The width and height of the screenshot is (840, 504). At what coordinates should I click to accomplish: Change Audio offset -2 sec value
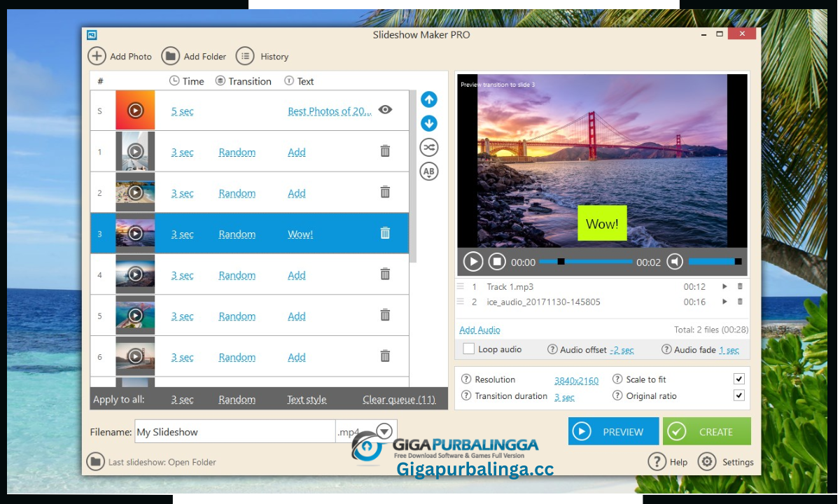(x=622, y=350)
